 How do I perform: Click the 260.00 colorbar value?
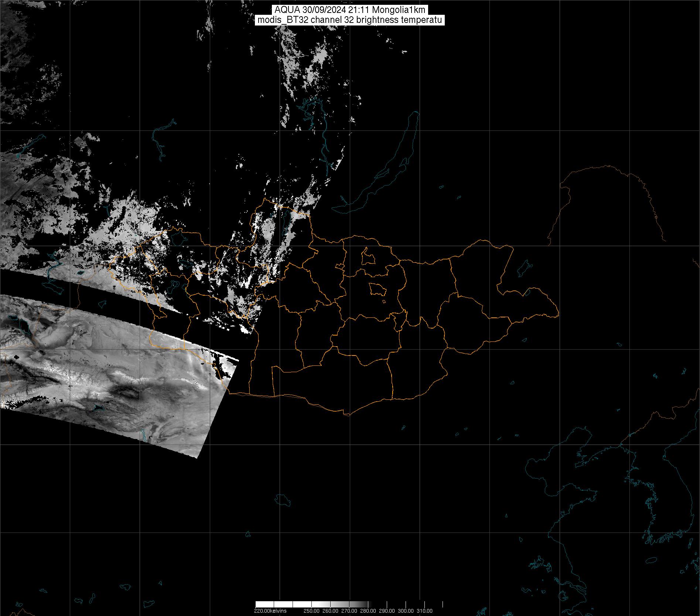pos(330,610)
